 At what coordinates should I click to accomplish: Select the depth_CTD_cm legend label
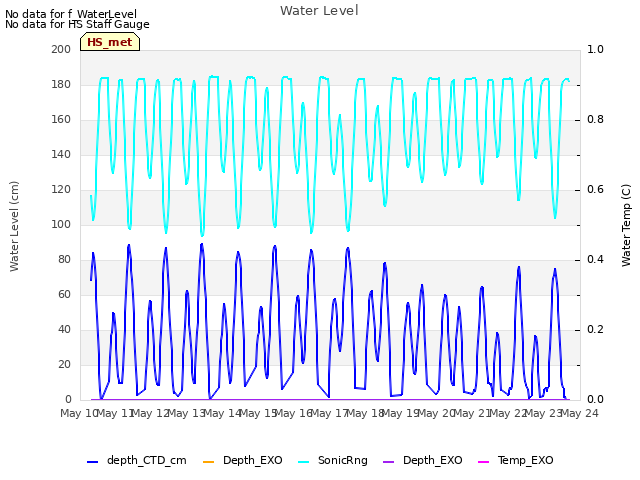[147, 460]
